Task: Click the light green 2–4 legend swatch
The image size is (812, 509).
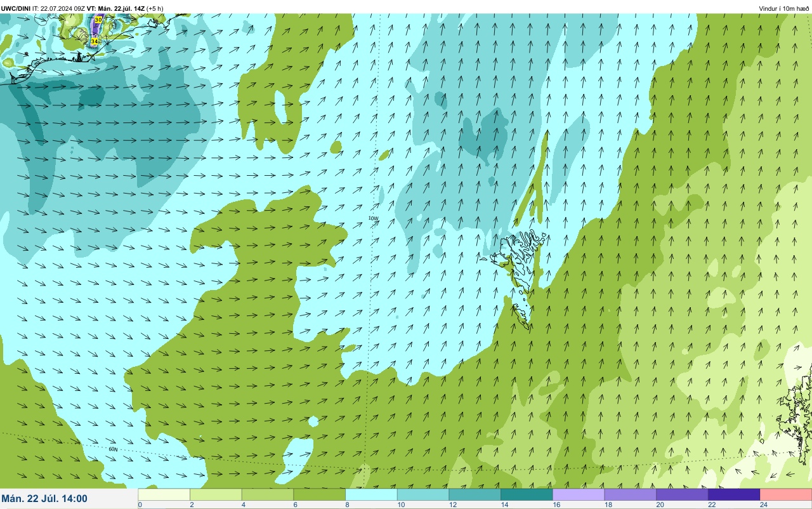Action: point(216,494)
